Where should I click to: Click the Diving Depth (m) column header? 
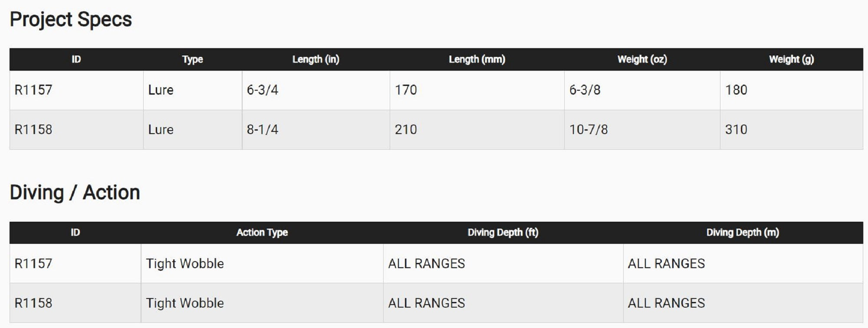point(743,233)
